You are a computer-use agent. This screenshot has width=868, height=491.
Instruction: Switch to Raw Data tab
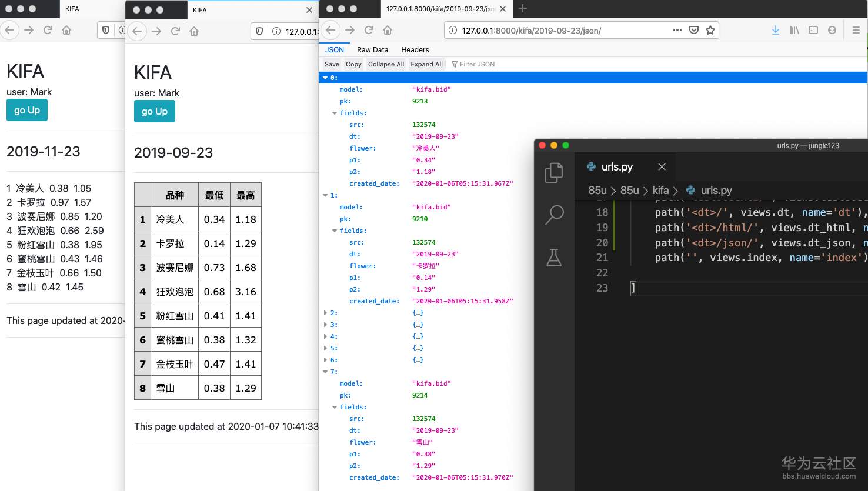point(372,50)
